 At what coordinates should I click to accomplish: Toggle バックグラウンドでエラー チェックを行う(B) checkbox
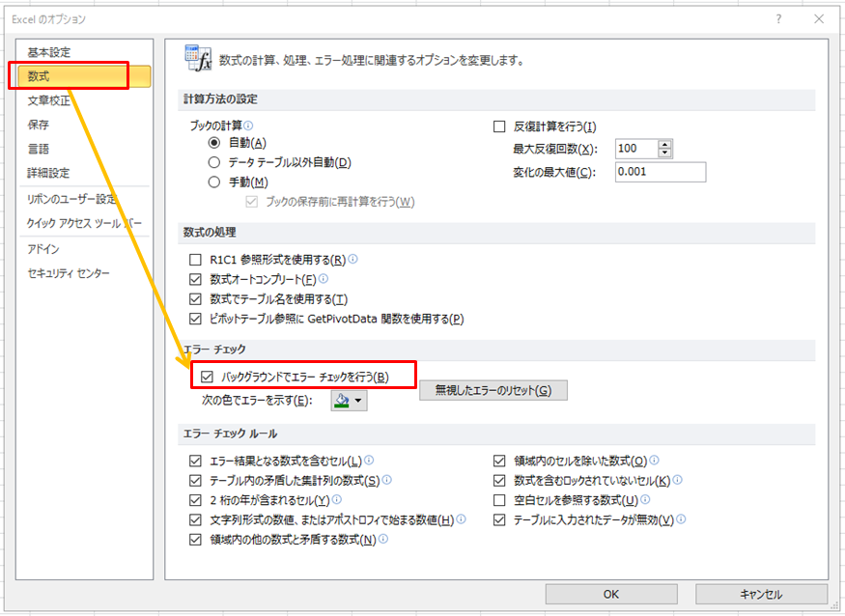pos(208,377)
